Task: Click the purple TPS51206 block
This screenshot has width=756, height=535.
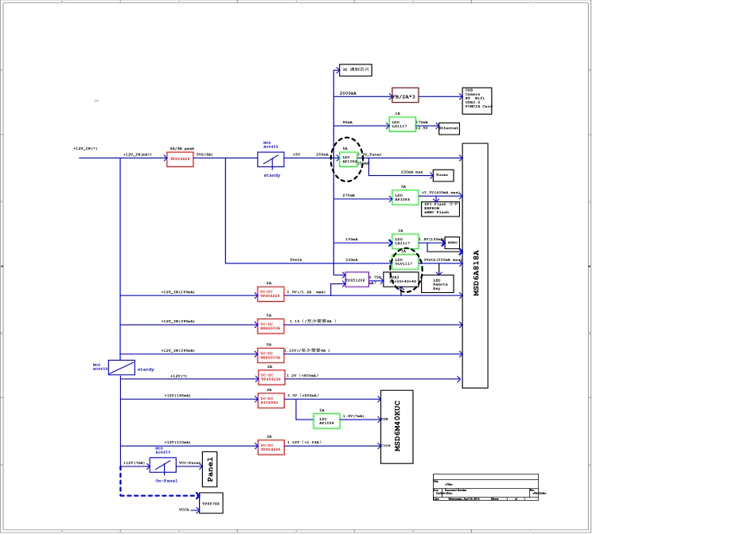Action: click(357, 279)
